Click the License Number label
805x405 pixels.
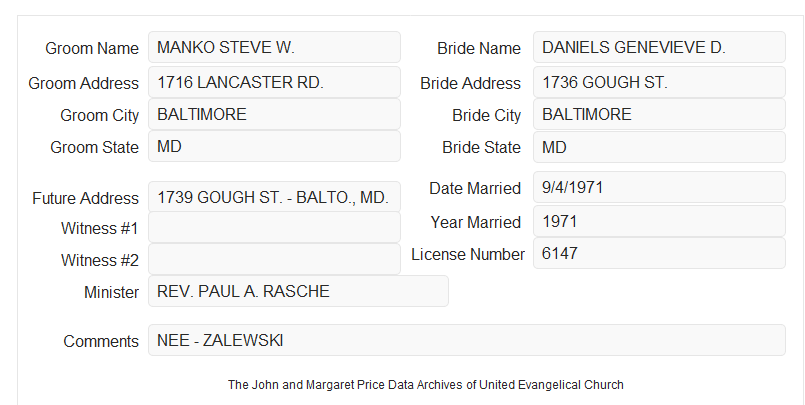(x=468, y=254)
